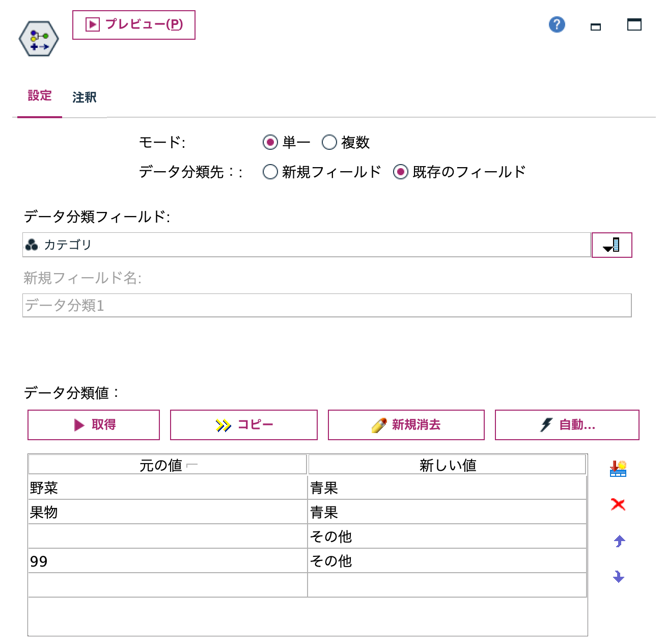Screen dimensions: 666x644
Task: Open the help with the question mark icon
Action: click(x=557, y=24)
